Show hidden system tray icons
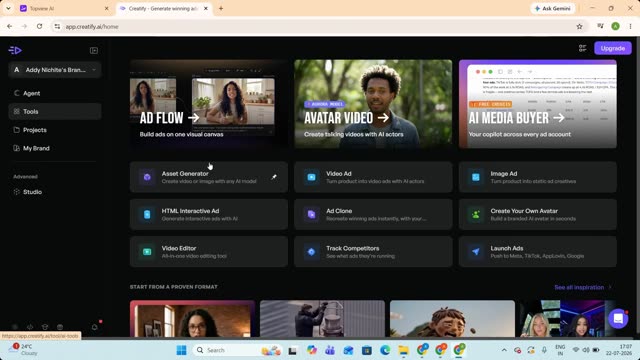 pos(504,350)
